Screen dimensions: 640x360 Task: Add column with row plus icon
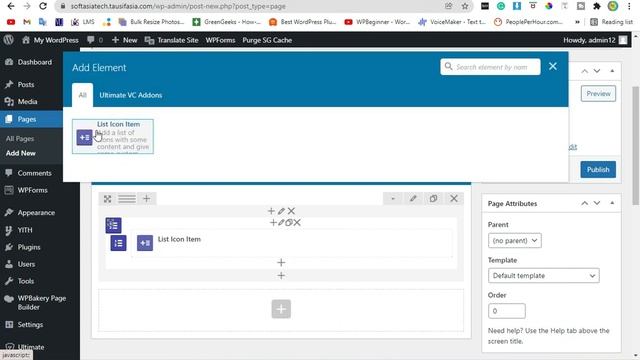click(147, 199)
